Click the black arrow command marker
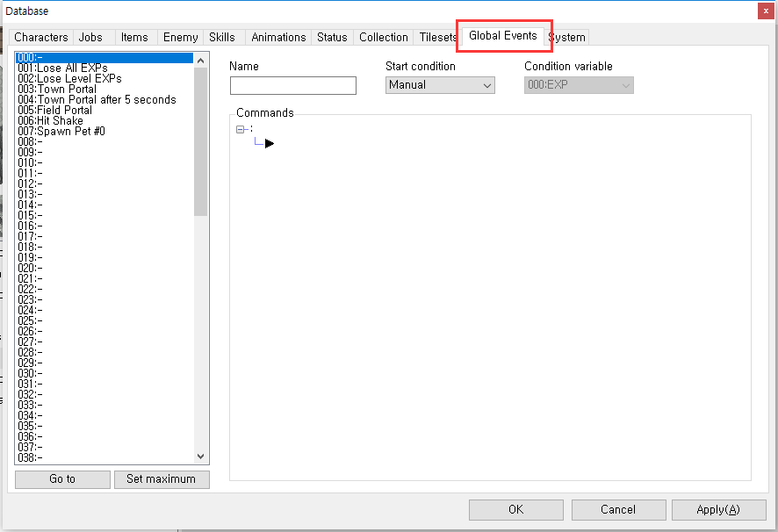Image resolution: width=778 pixels, height=532 pixels. (270, 143)
